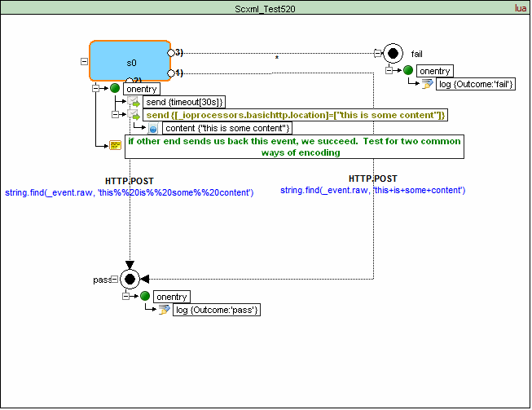532x410 pixels.
Task: Click the Scxml_Test520 title bar
Action: [x=265, y=7]
